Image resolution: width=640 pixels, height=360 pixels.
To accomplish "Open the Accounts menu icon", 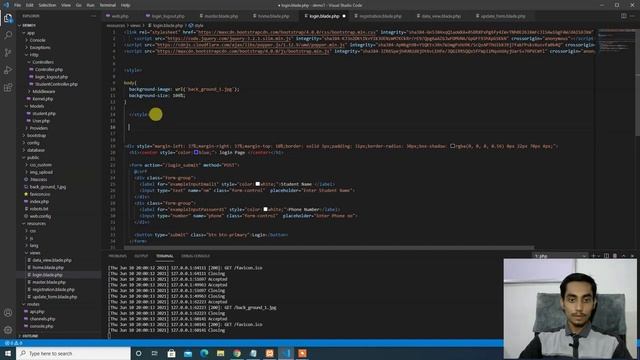I will click(x=8, y=313).
